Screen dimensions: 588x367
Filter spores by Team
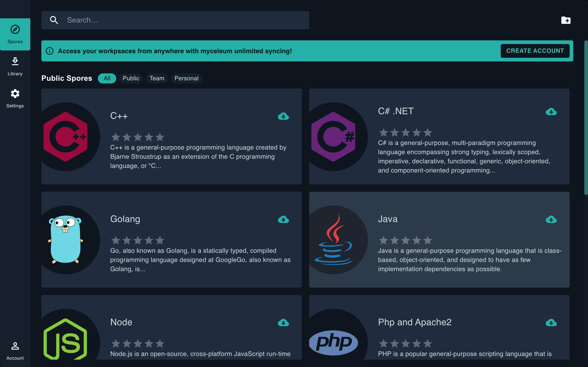click(157, 78)
